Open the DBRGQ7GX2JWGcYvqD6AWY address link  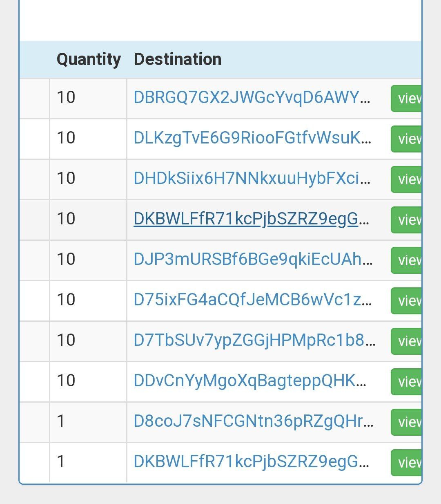click(x=252, y=98)
